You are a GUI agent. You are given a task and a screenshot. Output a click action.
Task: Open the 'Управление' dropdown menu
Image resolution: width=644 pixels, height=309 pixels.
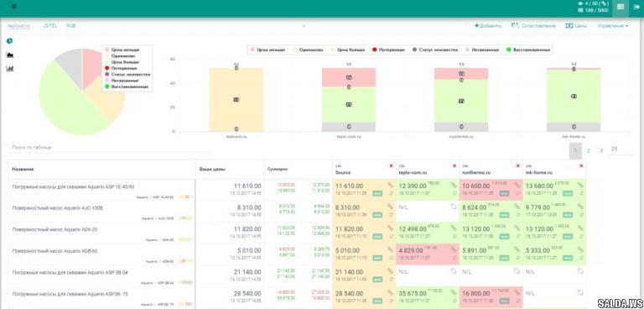(613, 25)
